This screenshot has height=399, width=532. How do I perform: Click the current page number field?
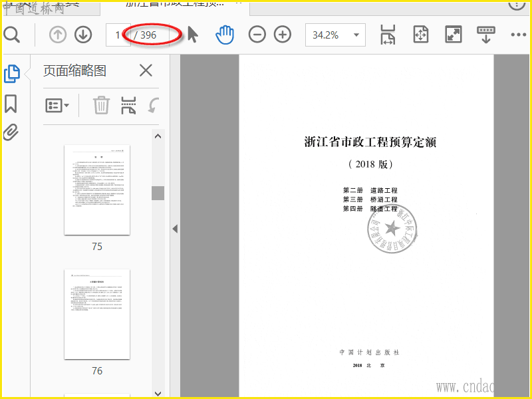point(118,35)
